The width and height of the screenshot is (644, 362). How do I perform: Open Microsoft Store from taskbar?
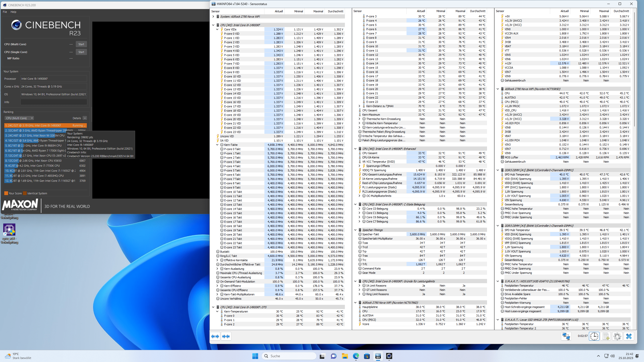[367, 356]
